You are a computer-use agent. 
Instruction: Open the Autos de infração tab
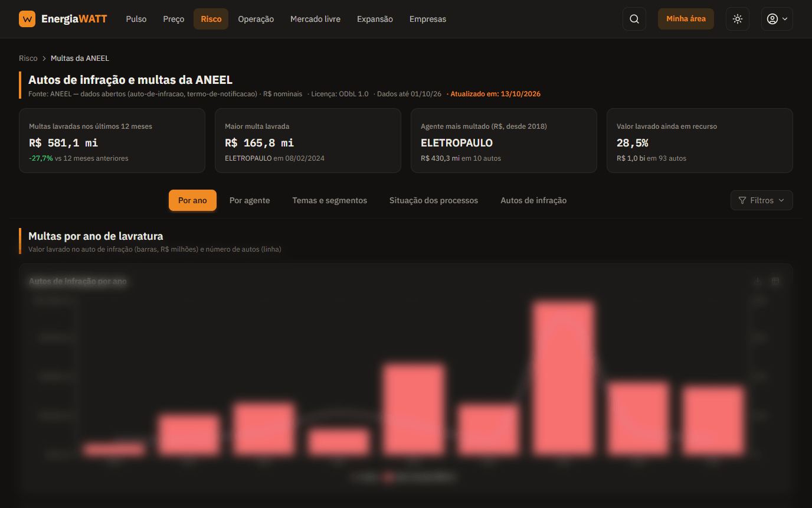(x=533, y=200)
